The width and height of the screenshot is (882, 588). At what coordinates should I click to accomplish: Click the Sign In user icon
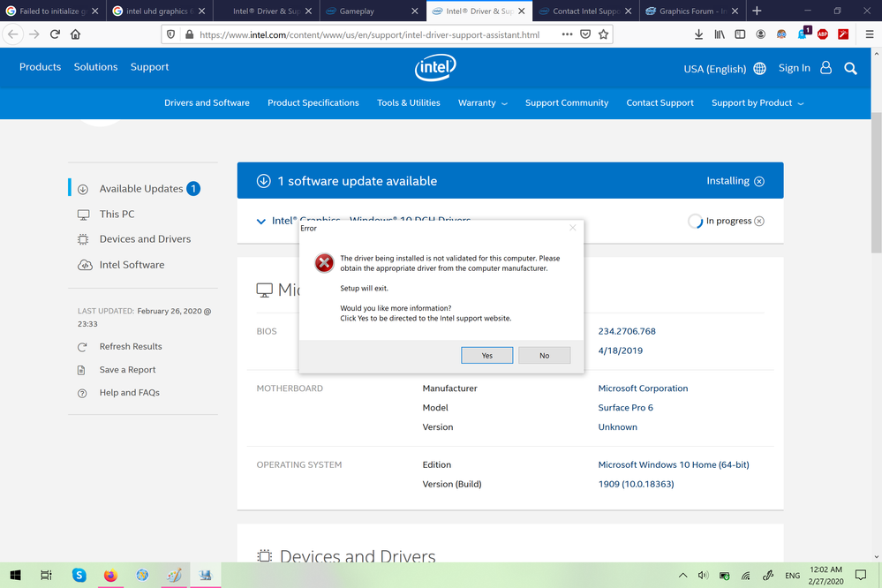coord(825,68)
